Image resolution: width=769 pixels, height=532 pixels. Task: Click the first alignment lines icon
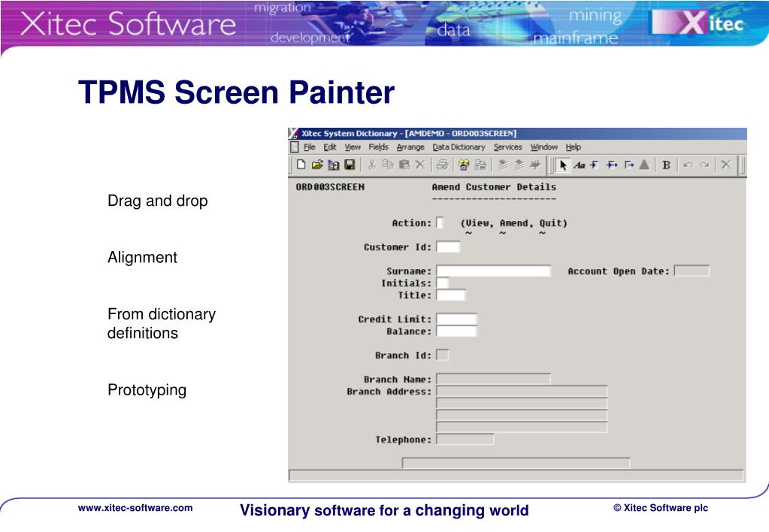(503, 165)
